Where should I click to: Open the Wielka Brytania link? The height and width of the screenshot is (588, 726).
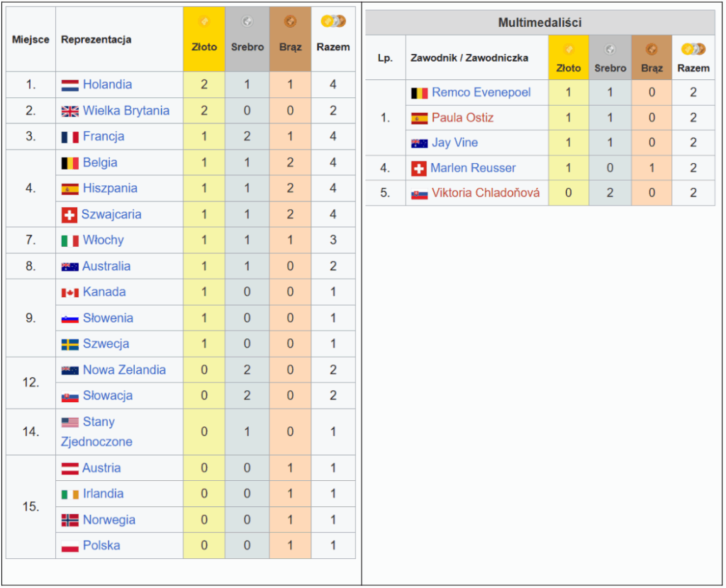pos(125,111)
